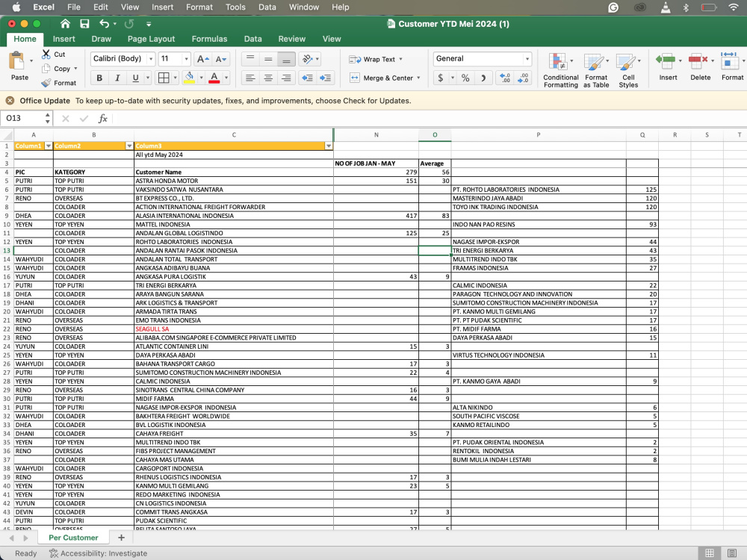Image resolution: width=747 pixels, height=560 pixels.
Task: Switch to Page Layout view
Action: click(732, 553)
